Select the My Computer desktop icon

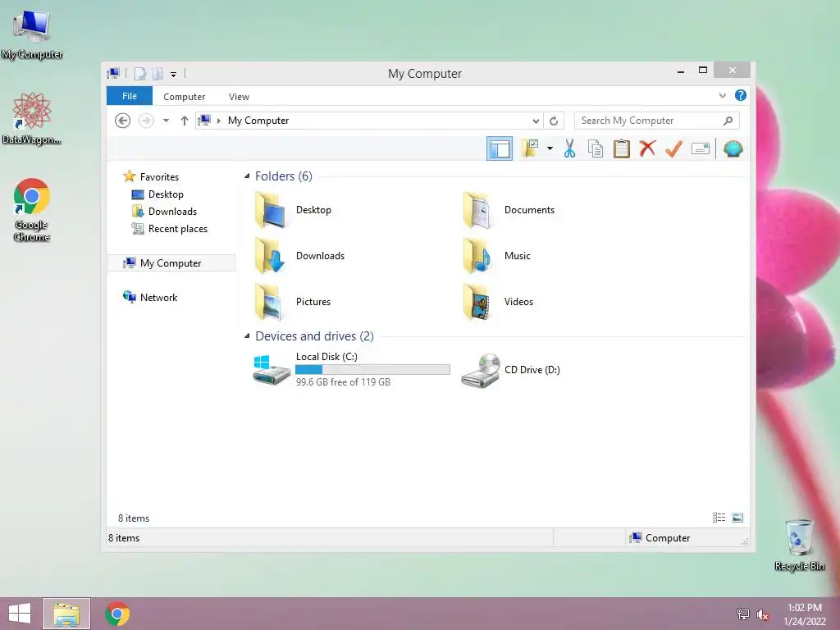click(32, 34)
